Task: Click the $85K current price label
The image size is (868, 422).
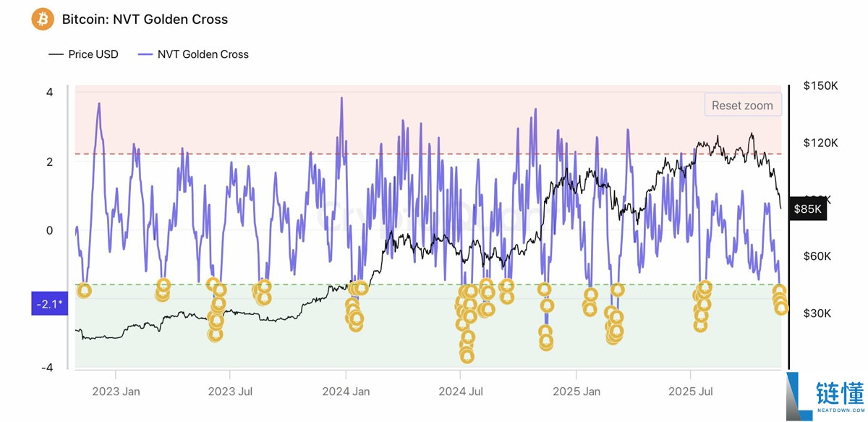Action: [807, 208]
